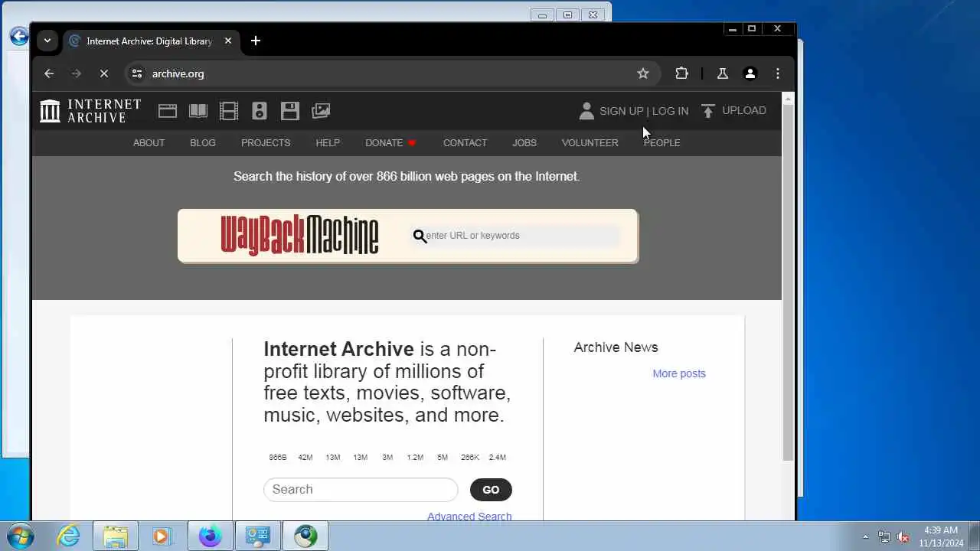
Task: Open the browser Extensions puzzle icon
Action: tap(681, 73)
